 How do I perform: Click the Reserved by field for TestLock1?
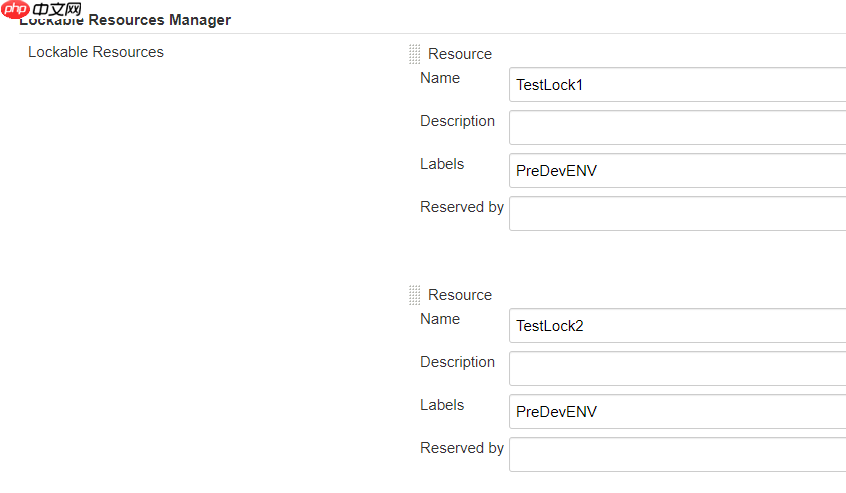pos(677,214)
